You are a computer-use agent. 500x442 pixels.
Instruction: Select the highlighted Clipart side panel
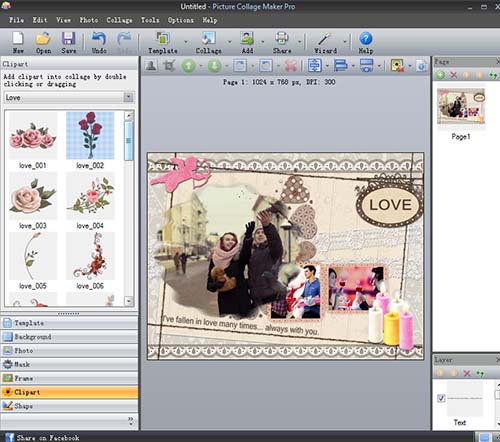point(69,392)
